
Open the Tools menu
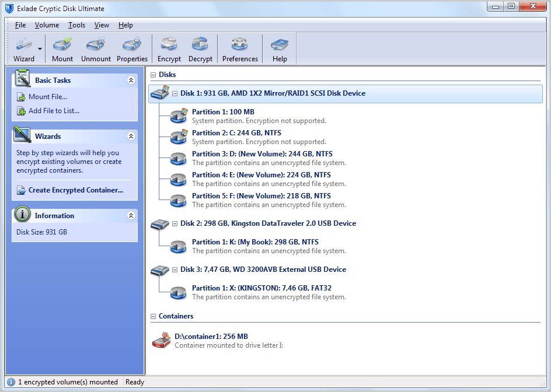click(77, 25)
